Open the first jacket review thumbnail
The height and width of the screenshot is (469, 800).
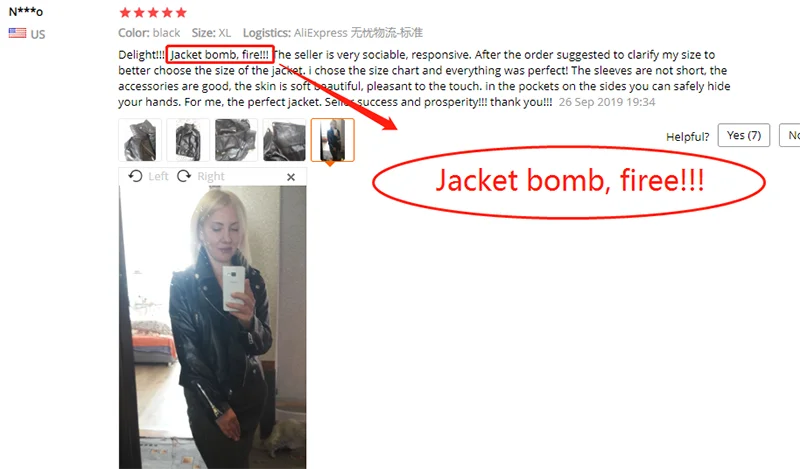pyautogui.click(x=140, y=140)
